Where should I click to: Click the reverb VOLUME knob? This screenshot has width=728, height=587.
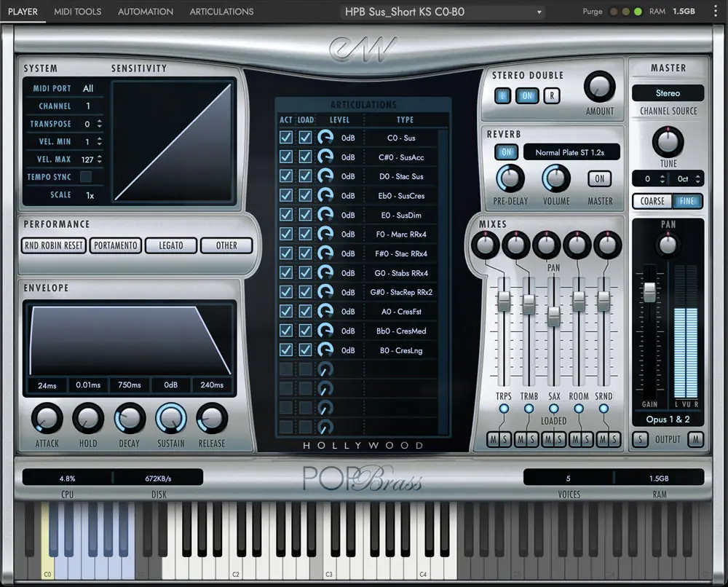tap(556, 178)
